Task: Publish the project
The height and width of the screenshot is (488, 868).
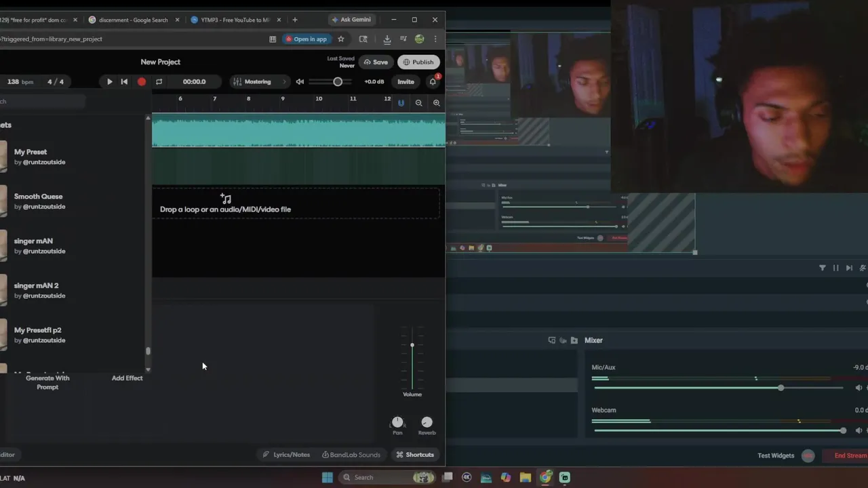Action: tap(418, 62)
